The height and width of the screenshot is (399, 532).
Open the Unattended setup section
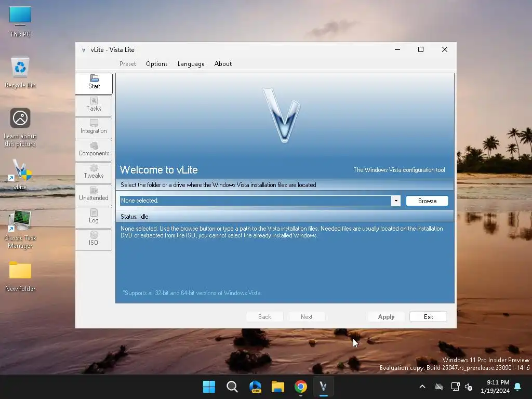pyautogui.click(x=94, y=195)
